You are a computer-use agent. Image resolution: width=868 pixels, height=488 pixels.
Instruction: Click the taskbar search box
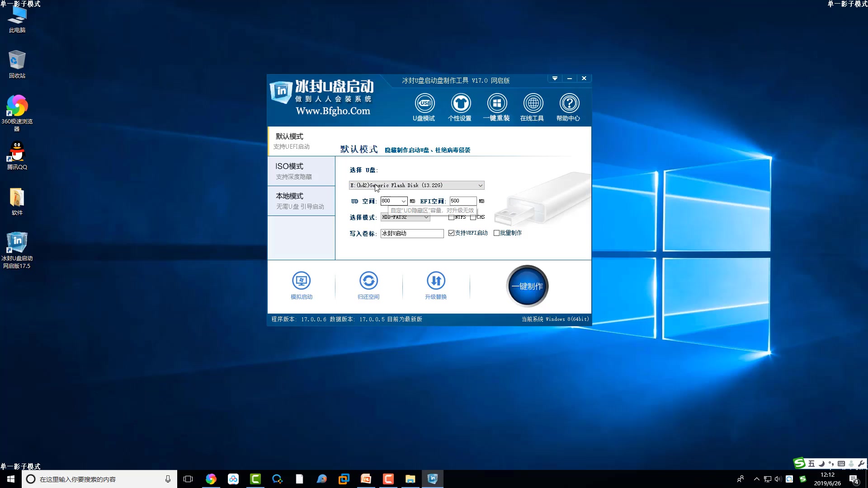coord(99,479)
